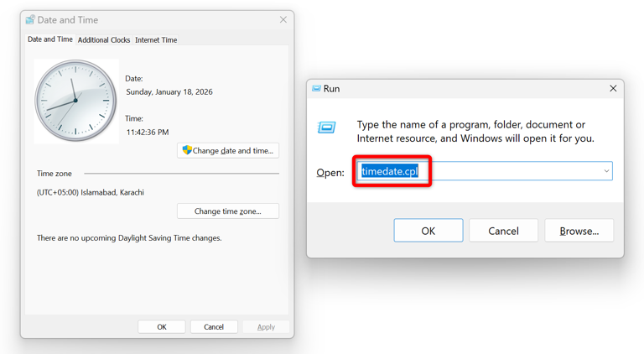Click Change date and time button
The image size is (644, 354).
click(x=228, y=151)
